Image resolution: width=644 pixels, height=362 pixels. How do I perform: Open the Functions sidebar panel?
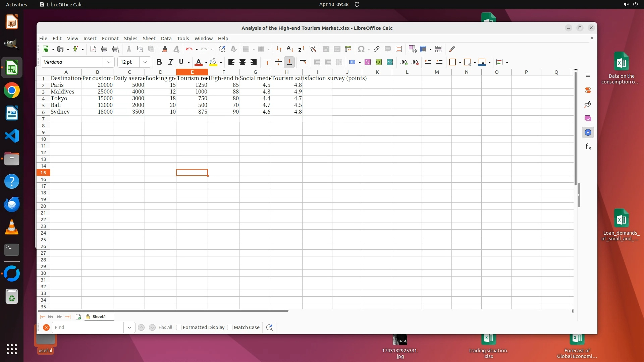coord(588,147)
